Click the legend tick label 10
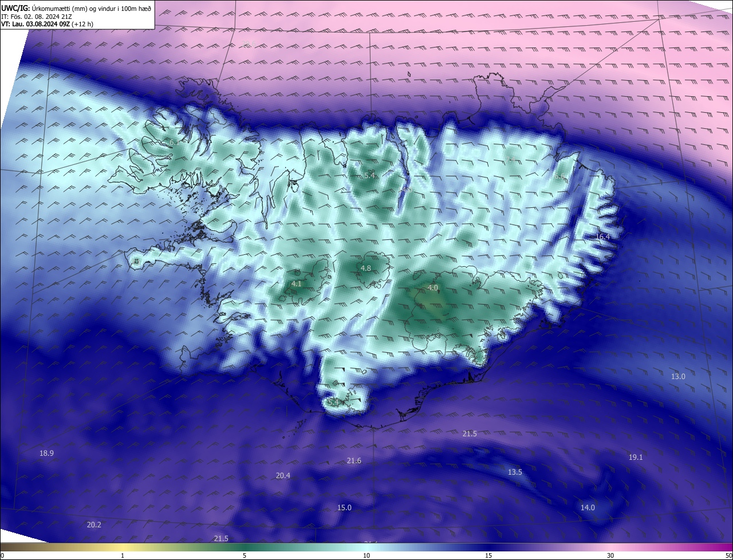The width and height of the screenshot is (733, 560). point(366,555)
